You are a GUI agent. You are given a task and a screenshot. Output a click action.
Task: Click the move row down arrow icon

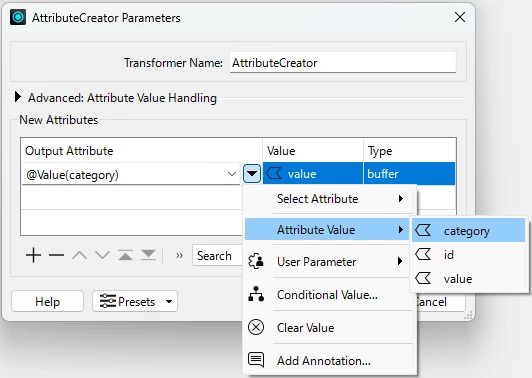click(x=102, y=255)
